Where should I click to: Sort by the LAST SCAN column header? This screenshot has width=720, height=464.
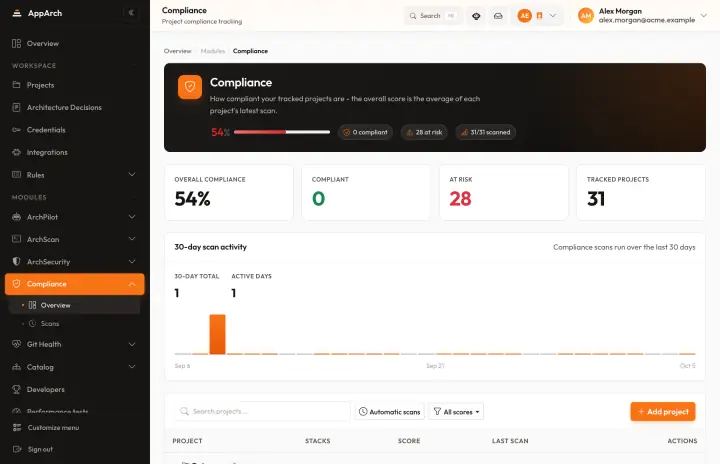point(510,441)
